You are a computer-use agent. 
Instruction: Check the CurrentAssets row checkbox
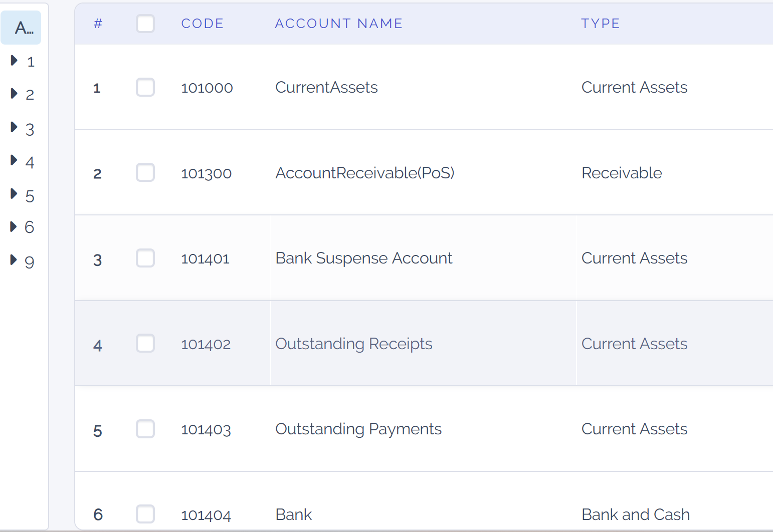click(x=145, y=87)
